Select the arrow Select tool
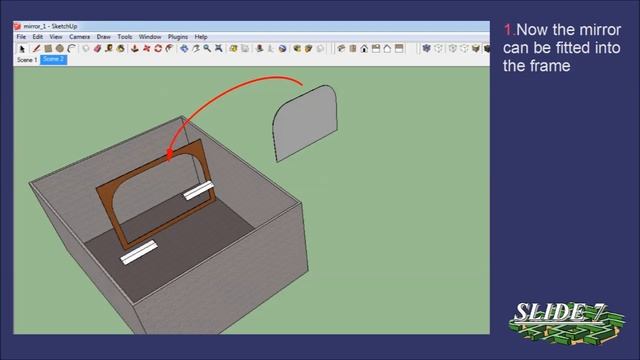 22,49
